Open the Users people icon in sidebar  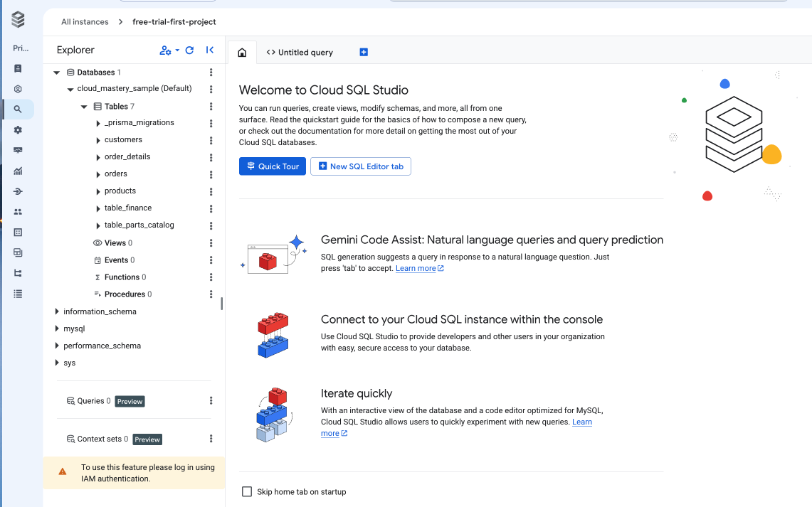pos(18,212)
